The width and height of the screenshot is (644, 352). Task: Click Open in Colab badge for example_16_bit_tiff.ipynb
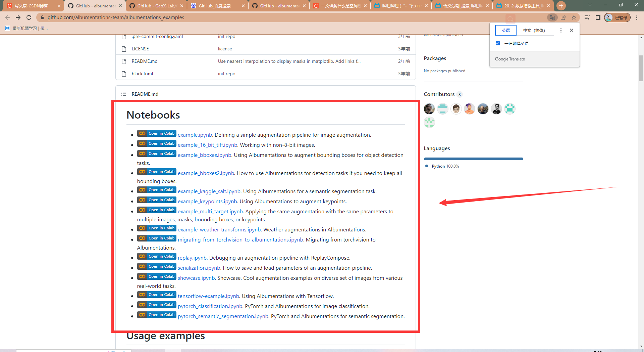(157, 143)
